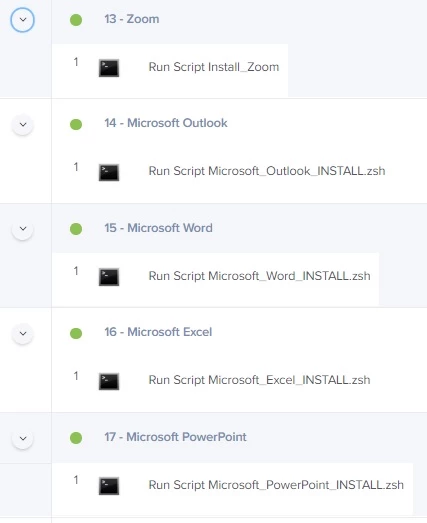The width and height of the screenshot is (427, 523).
Task: Collapse the 14 - Microsoft Outlook chevron
Action: 23,124
